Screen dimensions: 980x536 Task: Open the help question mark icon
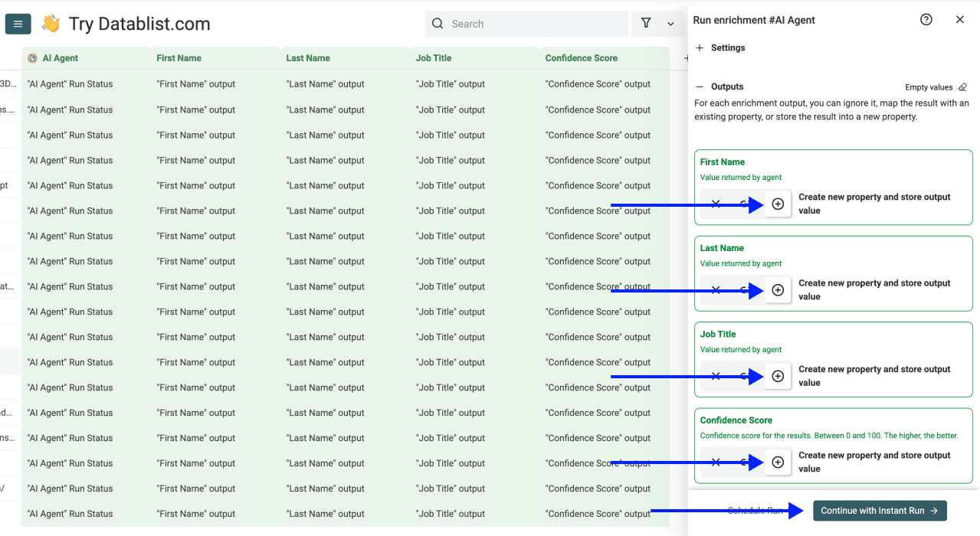[x=926, y=19]
